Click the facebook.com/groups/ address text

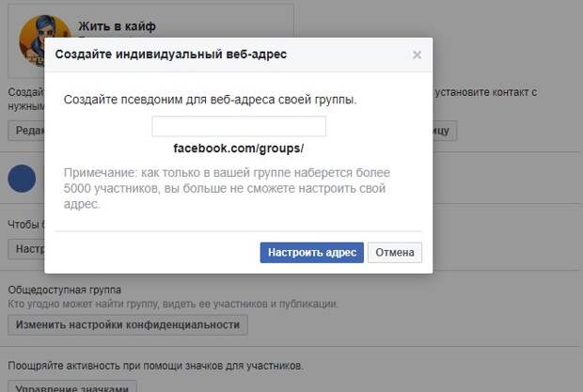point(239,149)
